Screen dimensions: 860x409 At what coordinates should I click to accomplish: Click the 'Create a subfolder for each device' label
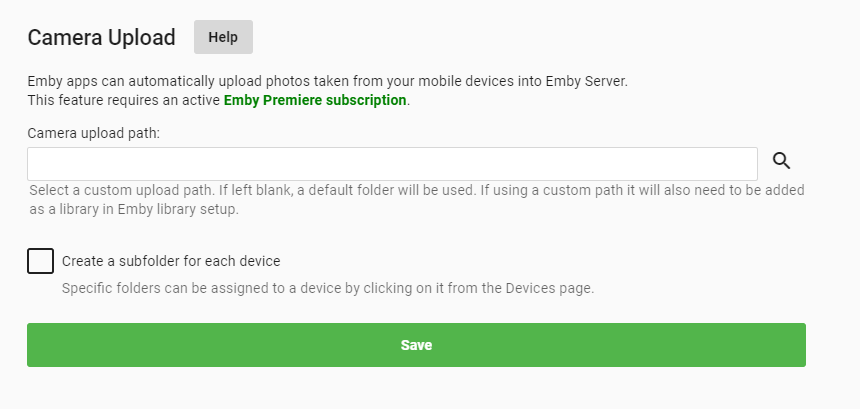tap(171, 261)
